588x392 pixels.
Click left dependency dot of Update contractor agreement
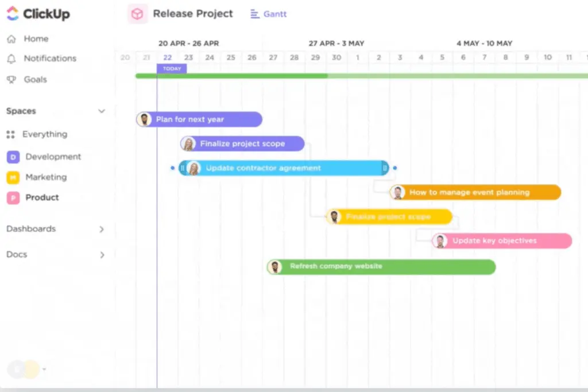(172, 168)
